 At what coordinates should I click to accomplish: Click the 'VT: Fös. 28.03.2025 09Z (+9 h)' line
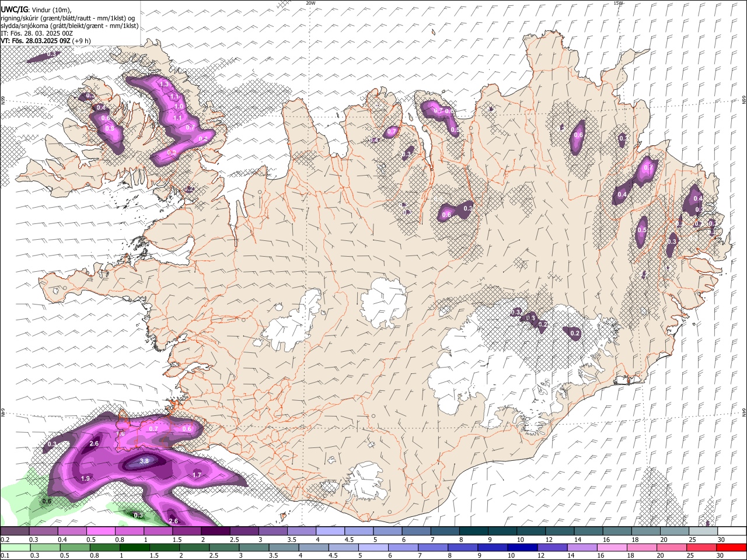[x=46, y=41]
